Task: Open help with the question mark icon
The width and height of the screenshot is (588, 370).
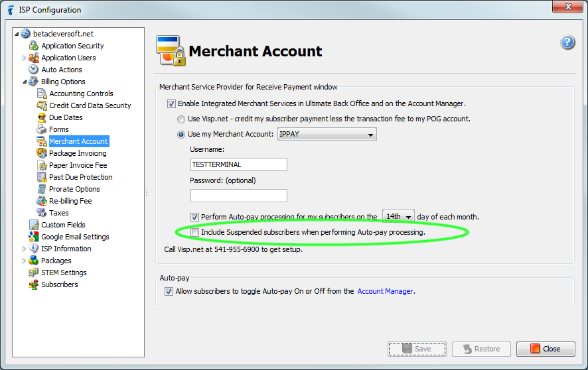Action: coord(567,42)
